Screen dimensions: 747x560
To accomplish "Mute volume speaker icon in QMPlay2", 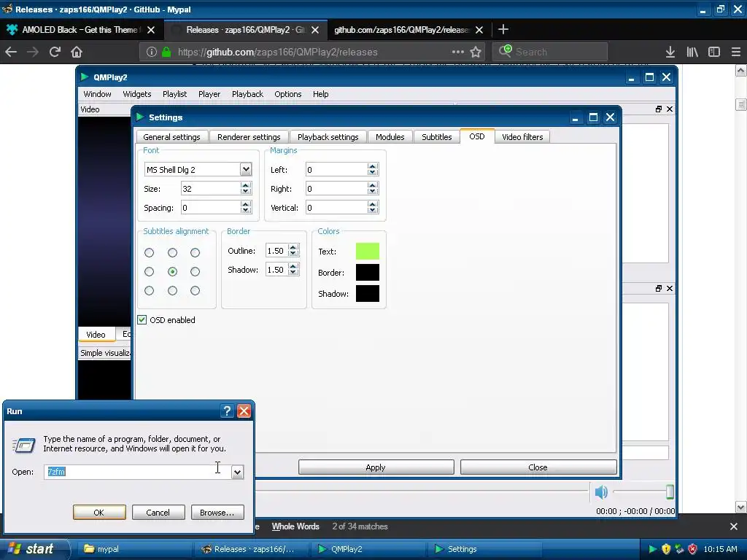I will [601, 491].
